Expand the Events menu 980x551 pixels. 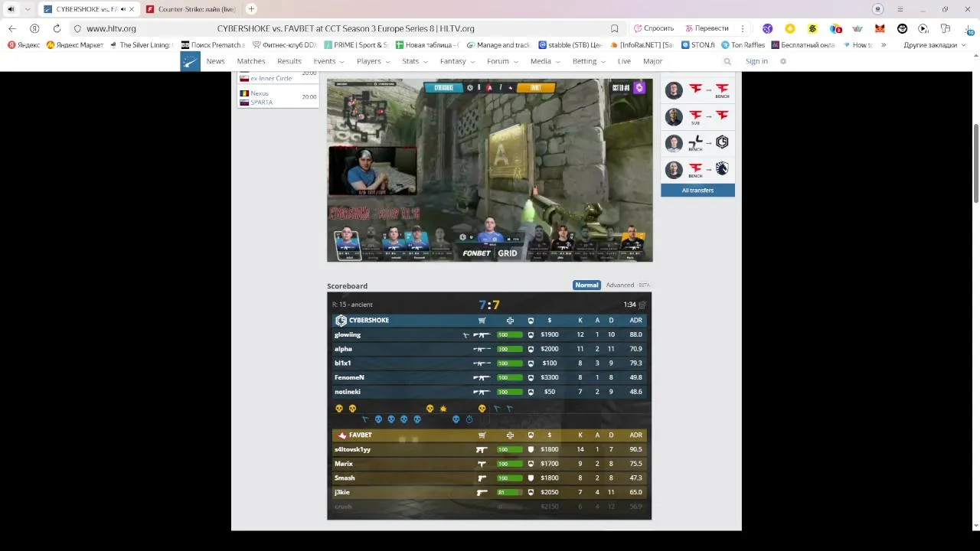pyautogui.click(x=328, y=61)
